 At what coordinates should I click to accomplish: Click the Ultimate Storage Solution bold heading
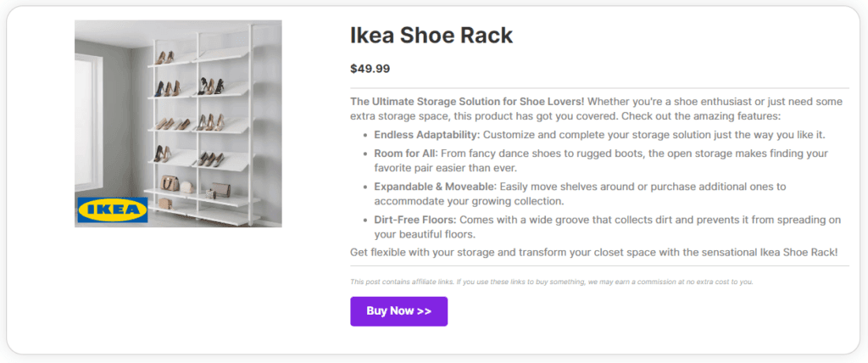coord(467,102)
